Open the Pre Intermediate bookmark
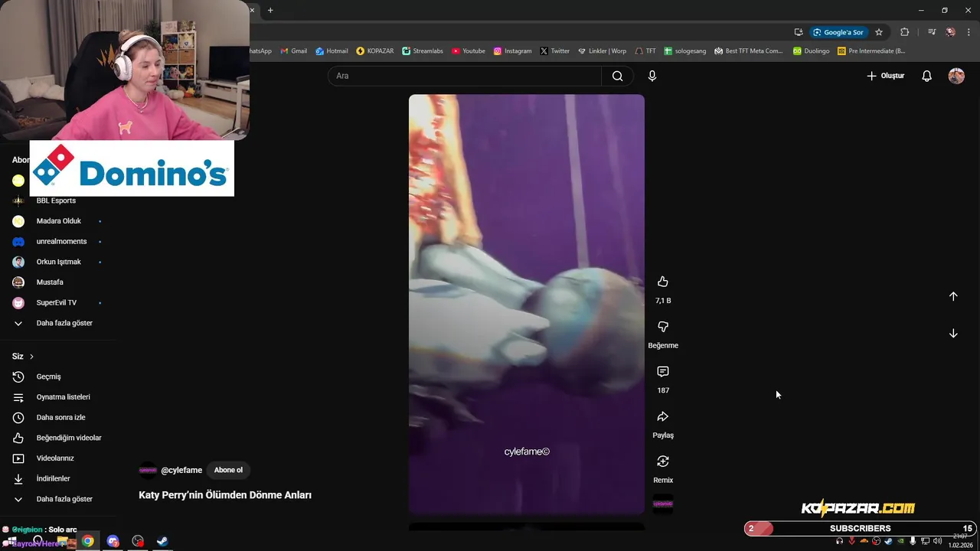 [x=871, y=51]
